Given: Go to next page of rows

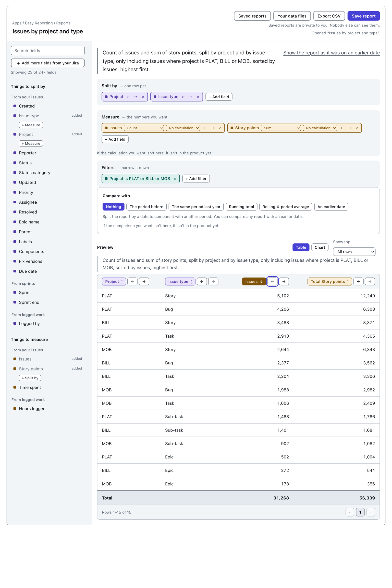Looking at the screenshot, I should [x=371, y=512].
